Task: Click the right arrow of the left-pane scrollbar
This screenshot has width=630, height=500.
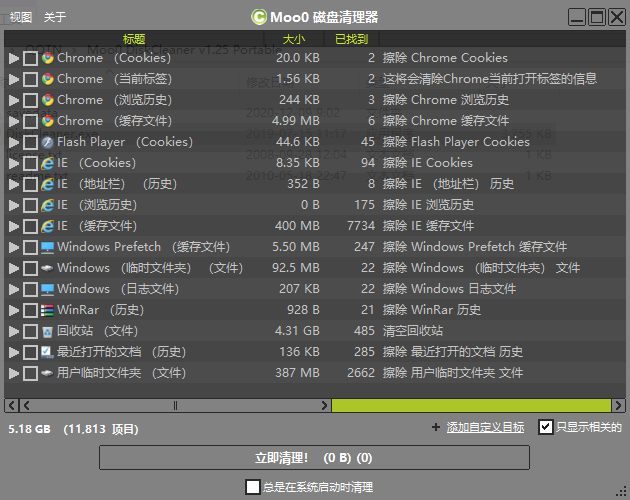Action: coord(324,406)
